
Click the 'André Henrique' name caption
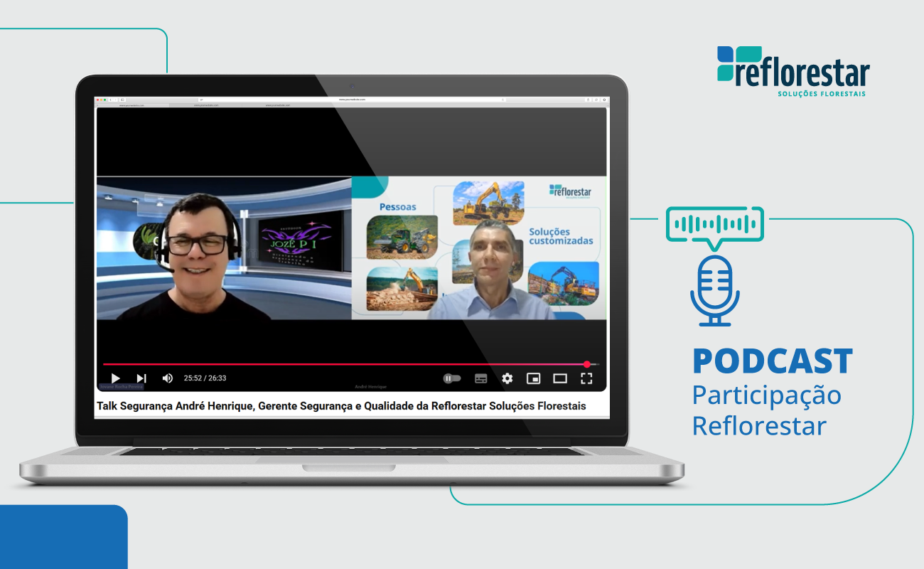tap(371, 386)
